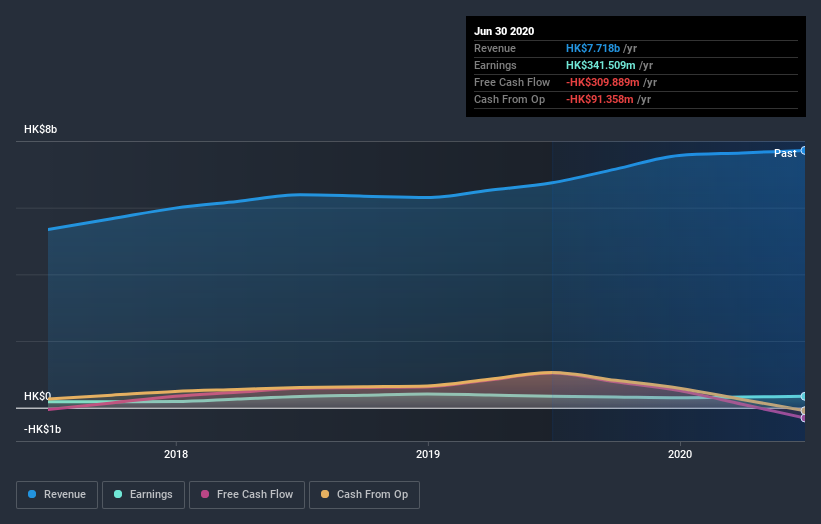
Task: Click the 2020 axis label
Action: pos(680,454)
